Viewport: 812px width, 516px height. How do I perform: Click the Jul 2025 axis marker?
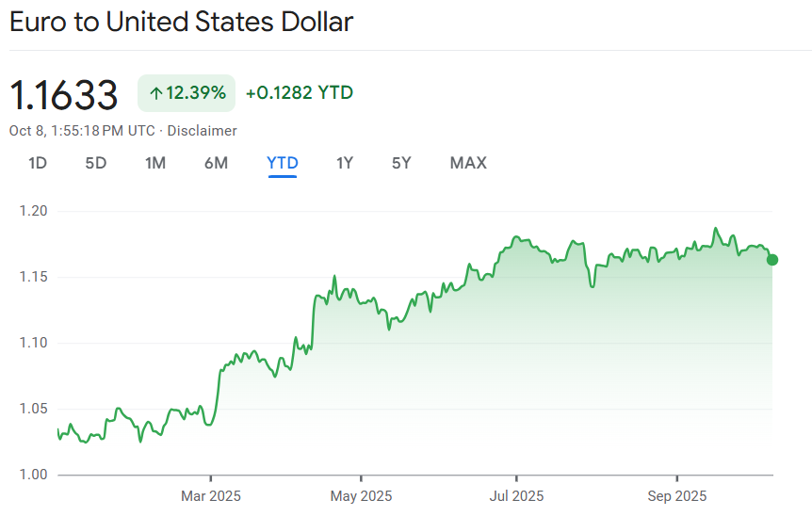(x=516, y=495)
